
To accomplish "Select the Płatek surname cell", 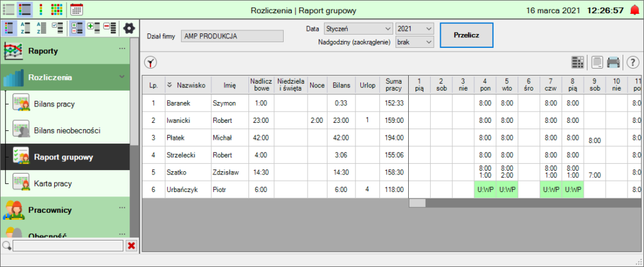I will pyautogui.click(x=188, y=138).
